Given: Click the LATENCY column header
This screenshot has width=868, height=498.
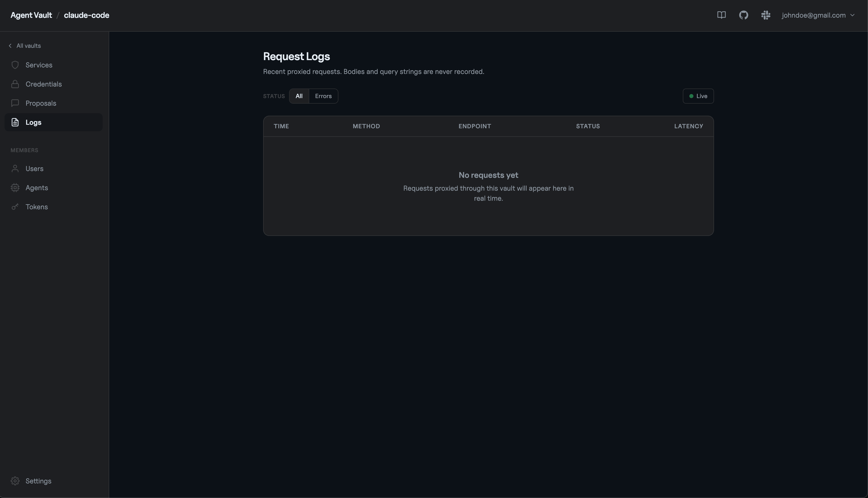Looking at the screenshot, I should pyautogui.click(x=688, y=126).
